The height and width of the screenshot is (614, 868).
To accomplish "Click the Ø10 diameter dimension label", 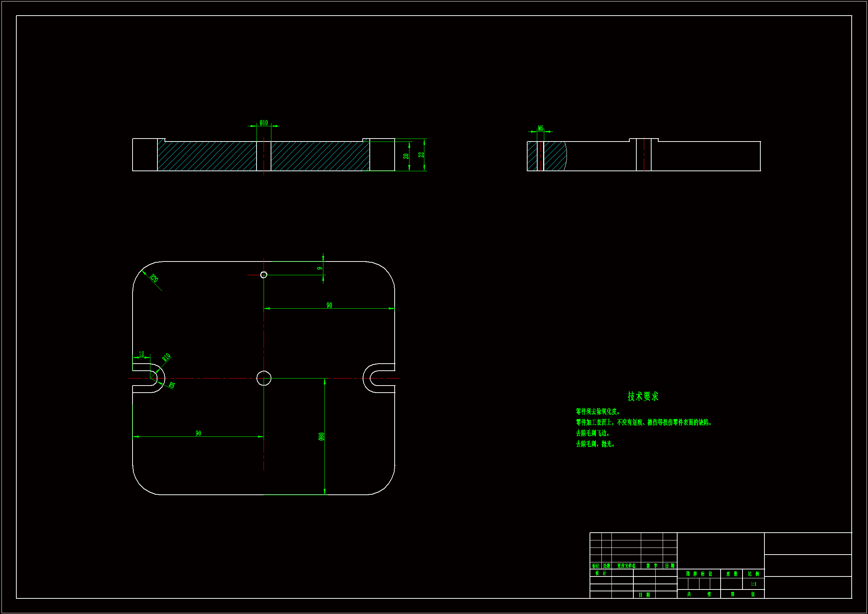I will tap(264, 123).
